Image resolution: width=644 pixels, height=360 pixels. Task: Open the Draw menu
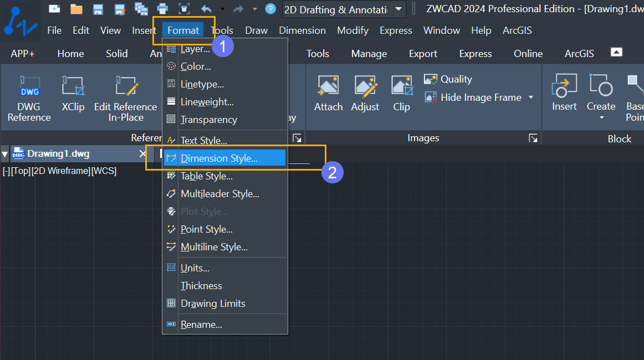coord(256,30)
